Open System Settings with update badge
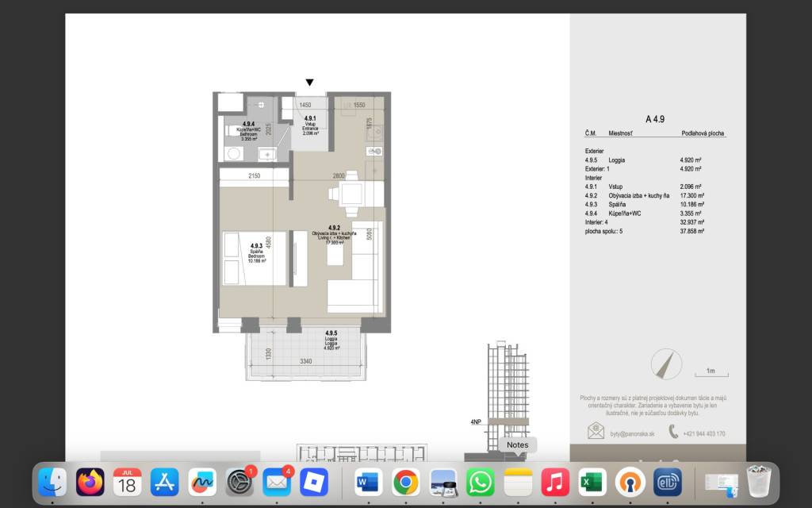 239,482
